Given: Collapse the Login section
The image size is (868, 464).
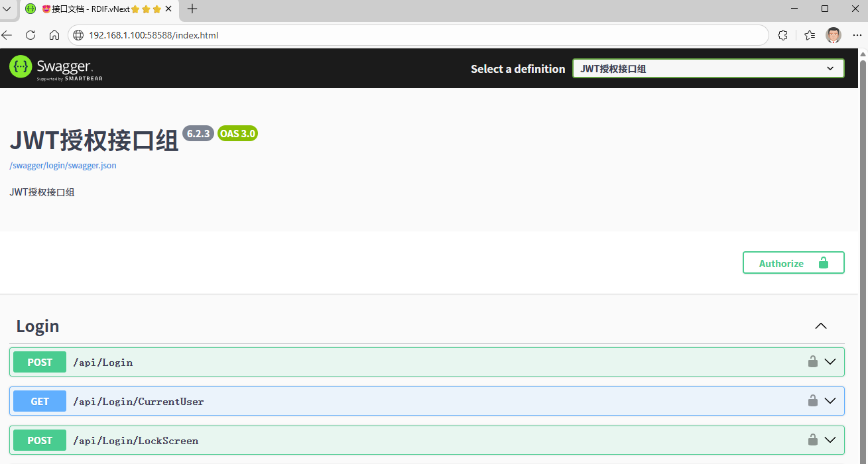Looking at the screenshot, I should tap(821, 326).
